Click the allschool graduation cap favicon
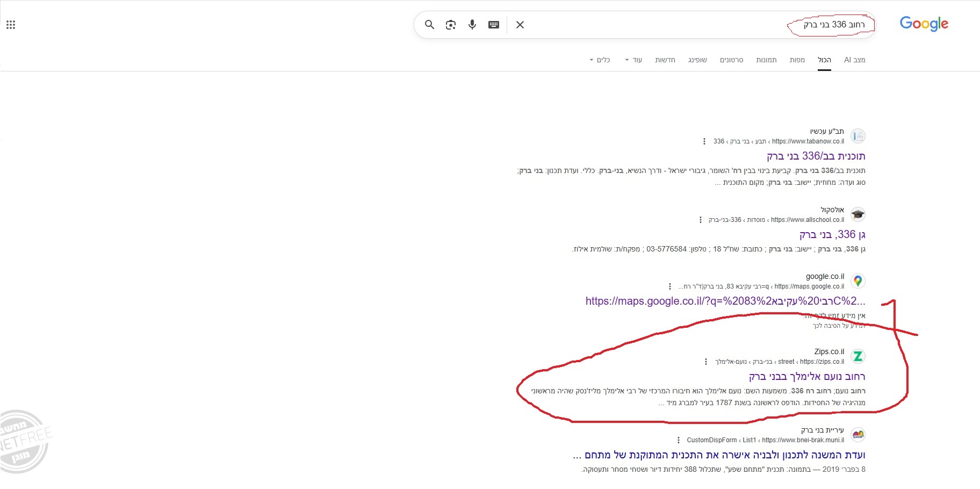The height and width of the screenshot is (489, 980). [x=858, y=214]
